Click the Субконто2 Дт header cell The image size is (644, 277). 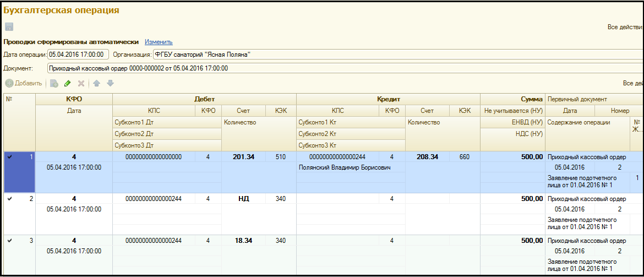click(x=167, y=134)
